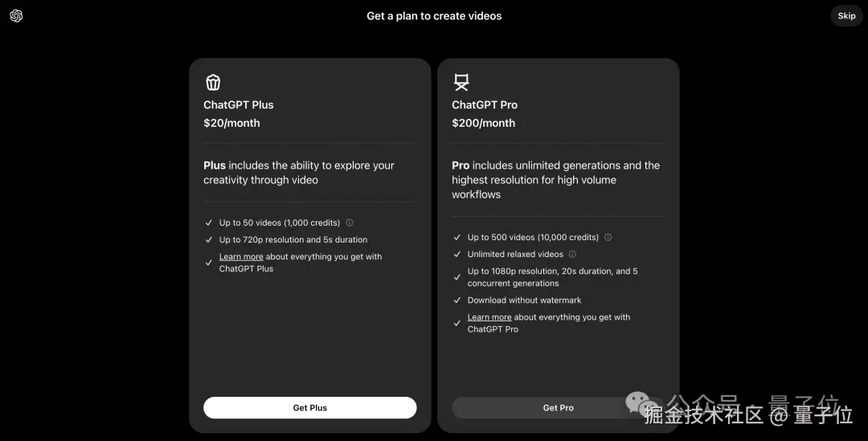Open Learn more link for ChatGPT Pro
868x441 pixels.
pos(489,317)
